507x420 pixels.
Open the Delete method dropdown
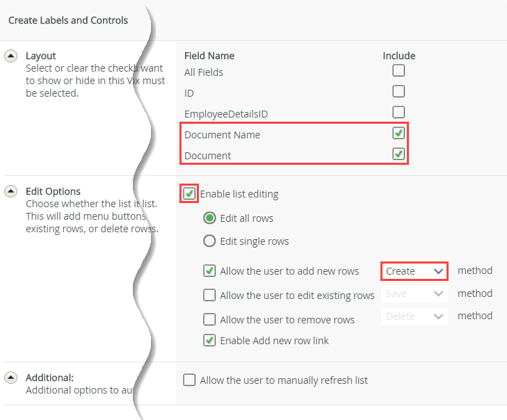pos(414,316)
